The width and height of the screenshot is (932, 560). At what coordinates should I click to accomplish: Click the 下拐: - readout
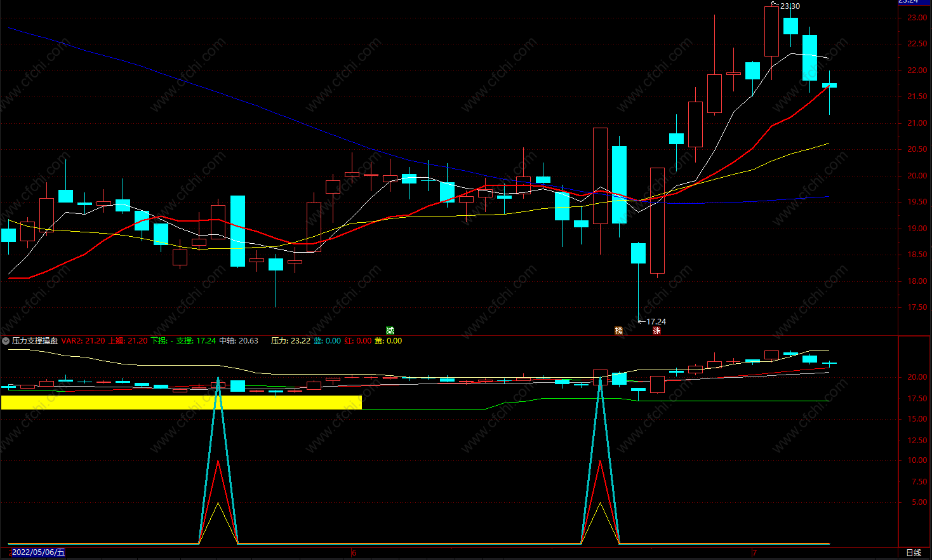162,341
